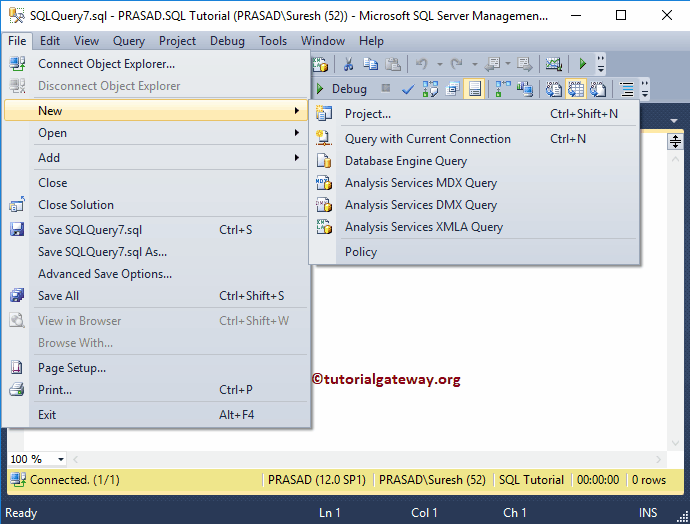This screenshot has width=690, height=524.
Task: Open the Debug menu
Action: 227,41
